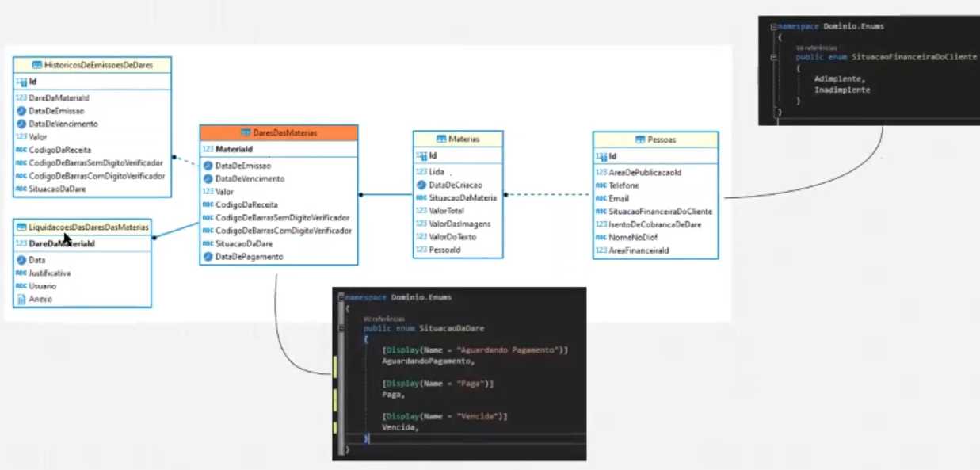
Task: Click the table icon in HistoricosDeEmissoesDeDares header
Action: [37, 65]
